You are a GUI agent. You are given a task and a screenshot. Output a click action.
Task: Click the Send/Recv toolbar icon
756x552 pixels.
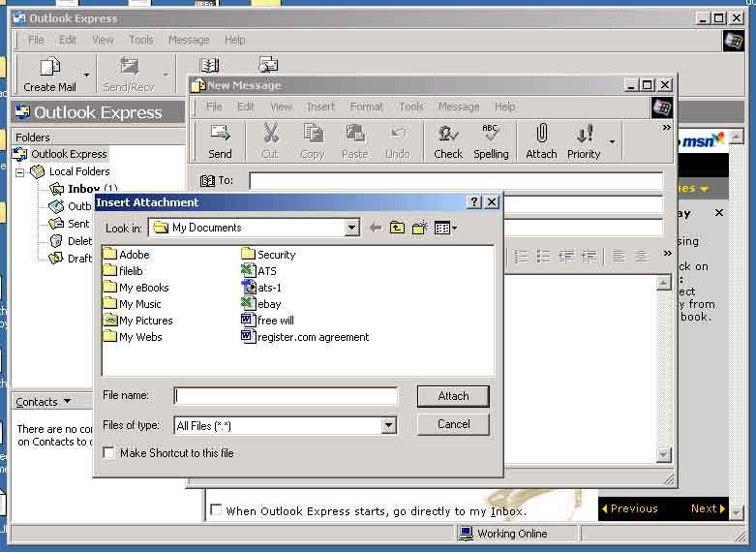tap(129, 67)
